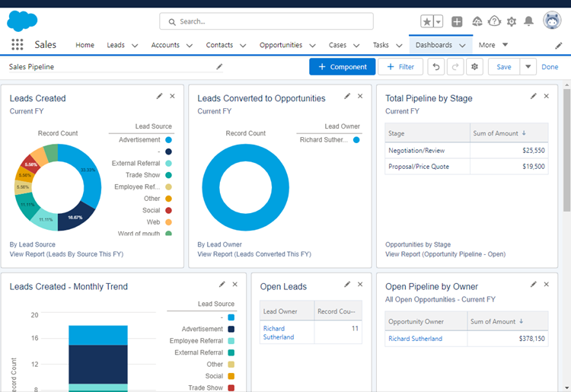
Task: Open the App Launcher grid icon
Action: point(17,45)
